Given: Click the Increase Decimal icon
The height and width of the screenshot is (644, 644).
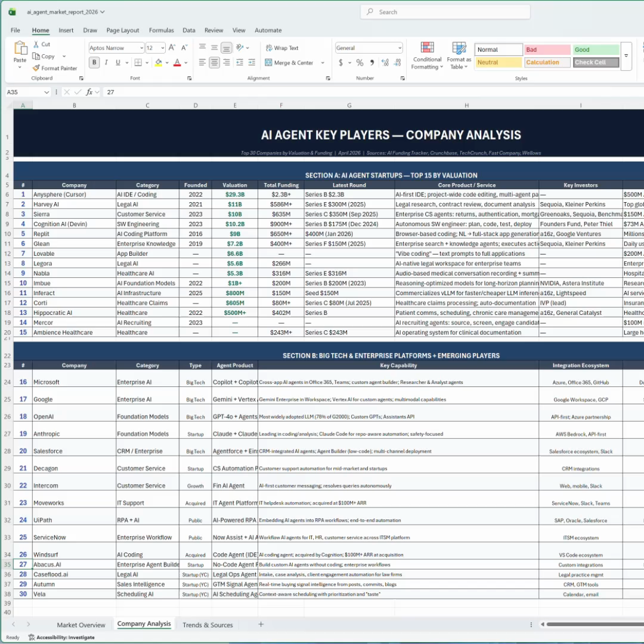Looking at the screenshot, I should [385, 63].
